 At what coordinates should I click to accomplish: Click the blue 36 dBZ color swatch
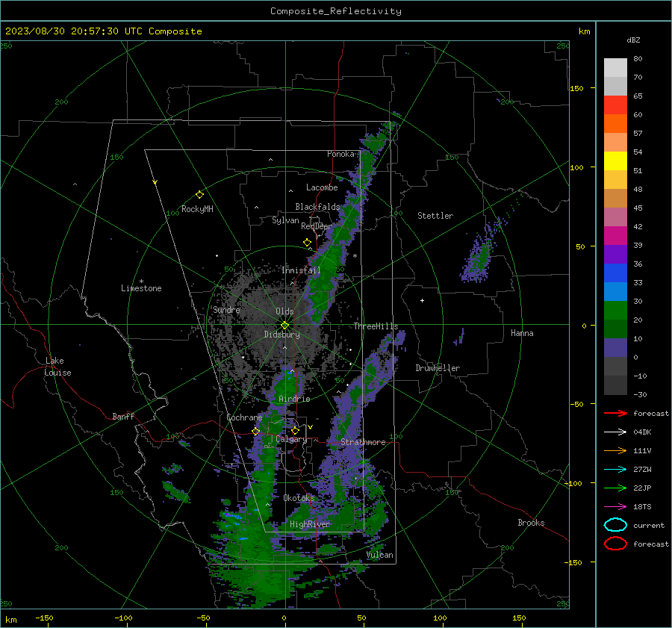pyautogui.click(x=615, y=273)
